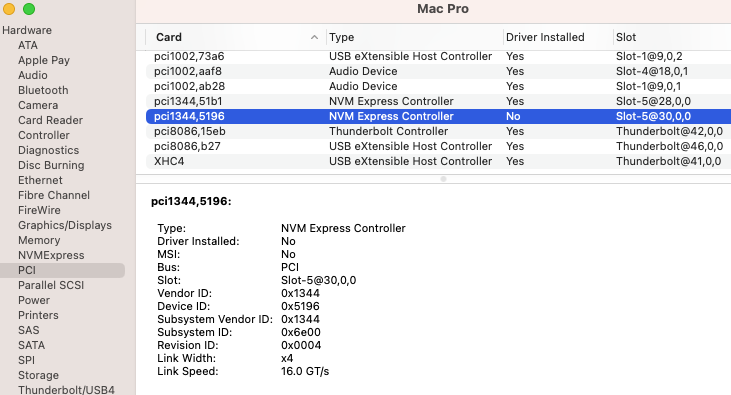Open the Bluetooth hardware section
Viewport: 731px width, 395px height.
coord(43,90)
